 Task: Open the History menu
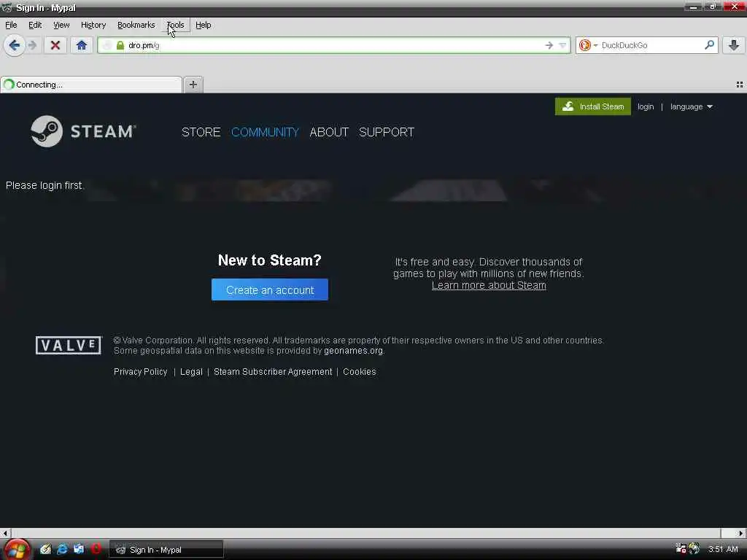point(93,25)
